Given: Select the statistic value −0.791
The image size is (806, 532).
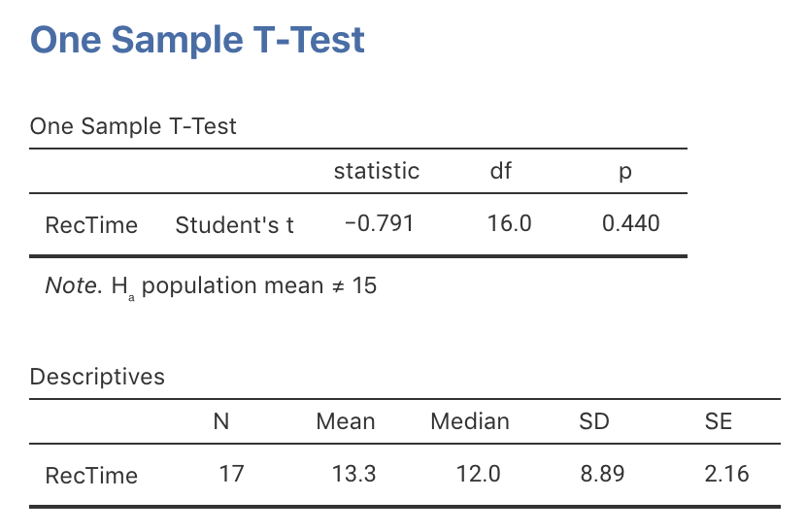Looking at the screenshot, I should [379, 224].
